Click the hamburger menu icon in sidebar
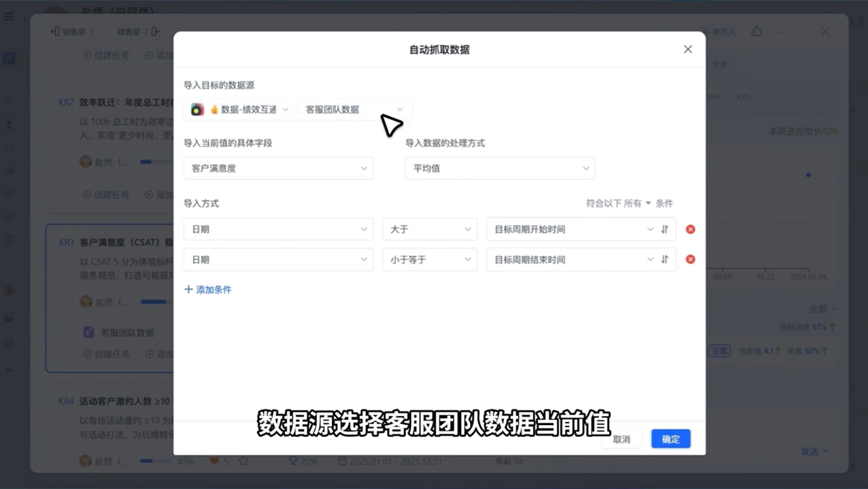 9,16
